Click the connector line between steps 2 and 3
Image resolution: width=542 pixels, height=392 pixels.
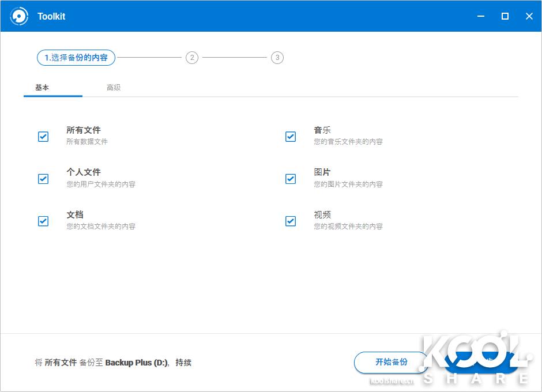point(235,58)
